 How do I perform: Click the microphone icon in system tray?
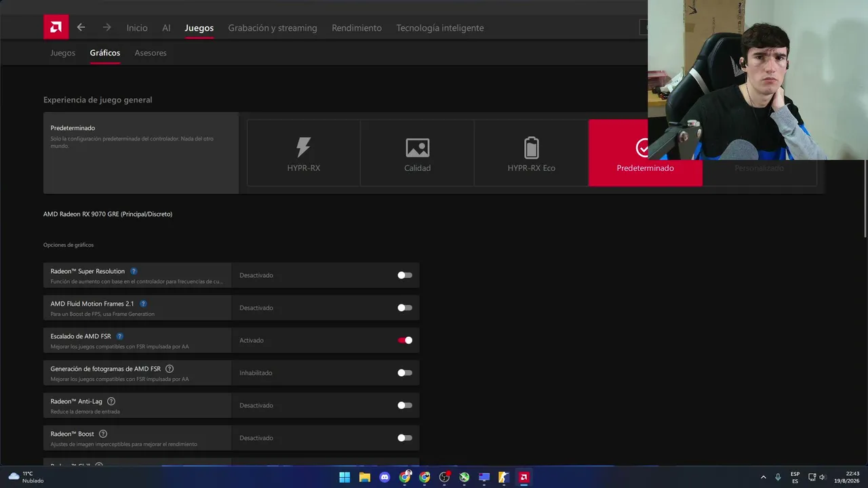coord(778,477)
